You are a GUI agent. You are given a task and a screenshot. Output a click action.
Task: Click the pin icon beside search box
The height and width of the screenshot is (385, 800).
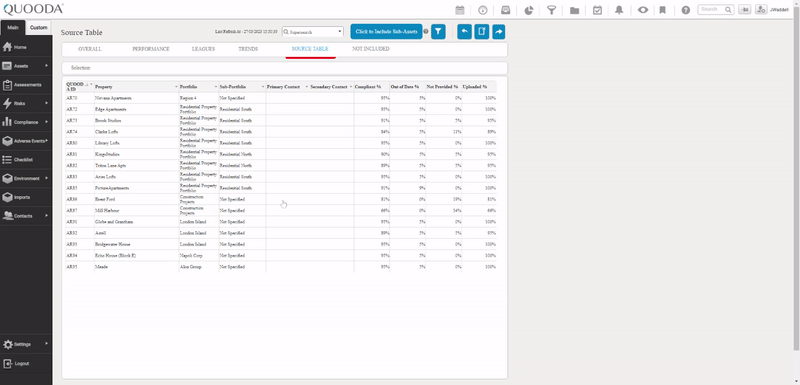(744, 9)
